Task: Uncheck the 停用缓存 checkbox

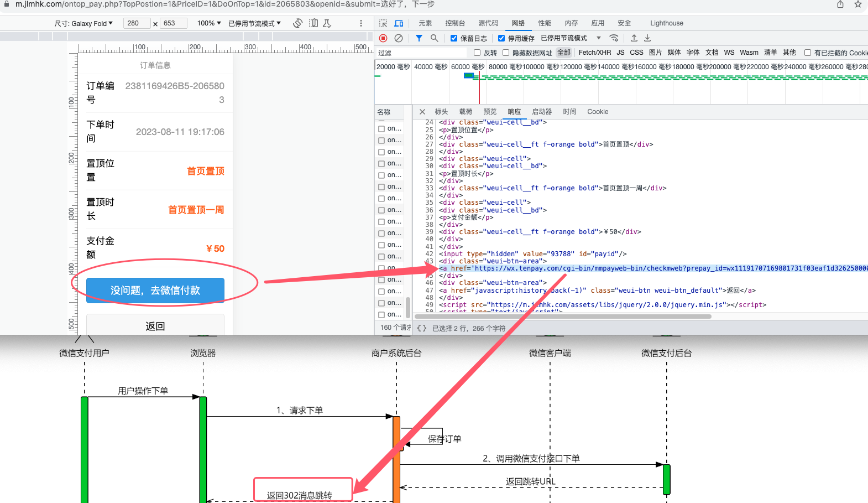Action: [x=501, y=38]
